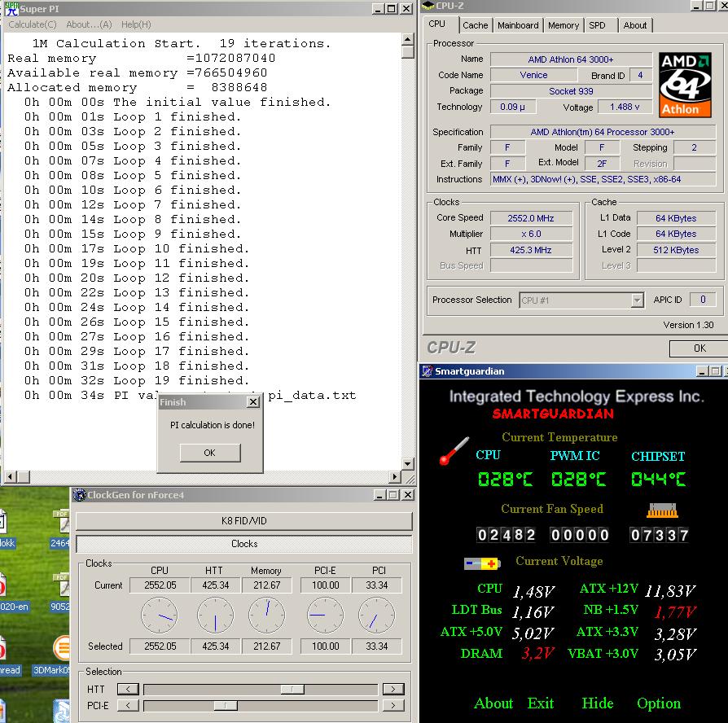Image resolution: width=728 pixels, height=723 pixels.
Task: Click the Package Socket 939 field
Action: (x=571, y=91)
